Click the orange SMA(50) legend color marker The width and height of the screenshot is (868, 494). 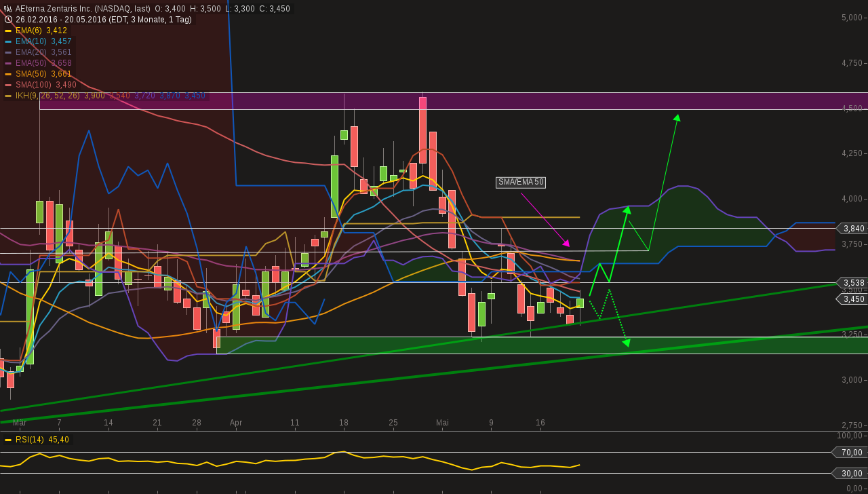click(8, 74)
